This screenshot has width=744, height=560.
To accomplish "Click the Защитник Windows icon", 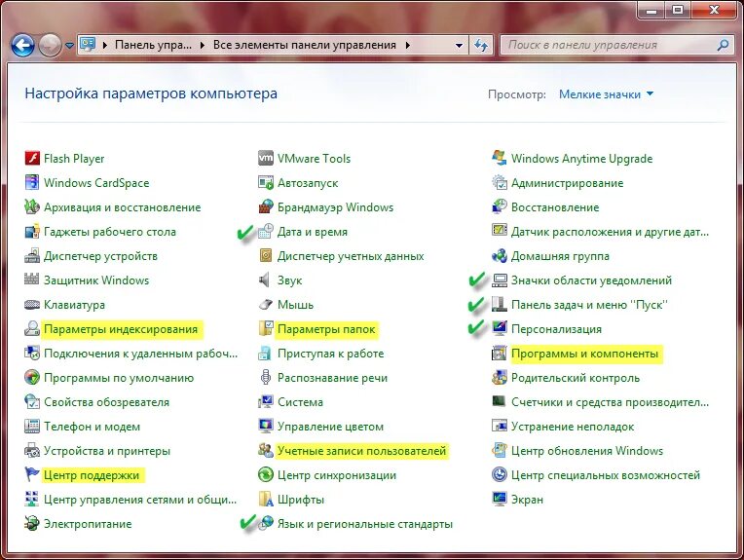I will pyautogui.click(x=32, y=280).
